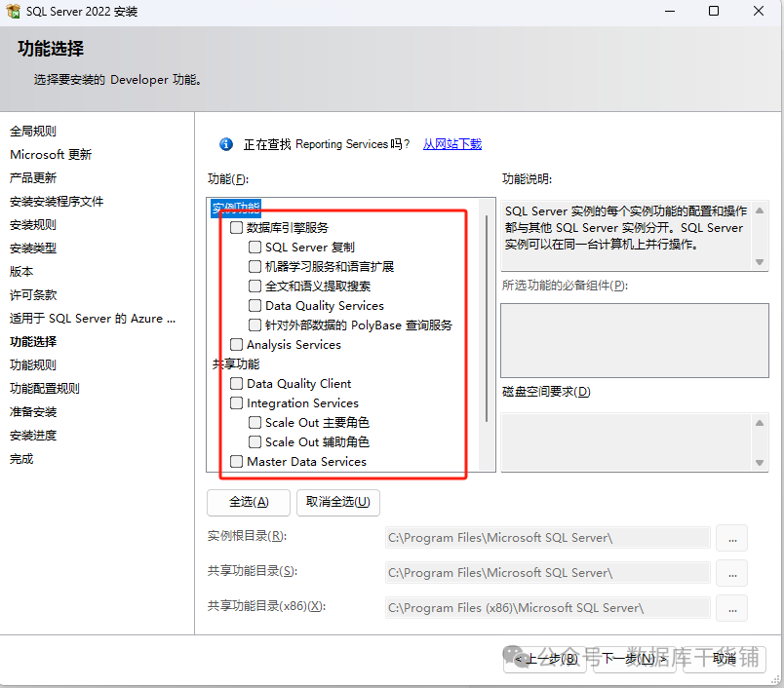This screenshot has width=784, height=688.
Task: Select the 产品更新 step
Action: tap(33, 178)
